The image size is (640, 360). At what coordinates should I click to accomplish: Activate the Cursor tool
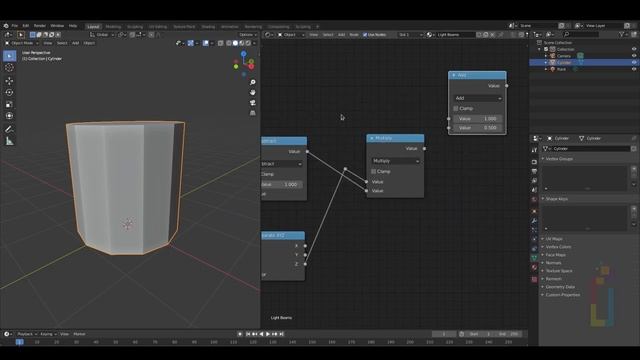(x=9, y=68)
